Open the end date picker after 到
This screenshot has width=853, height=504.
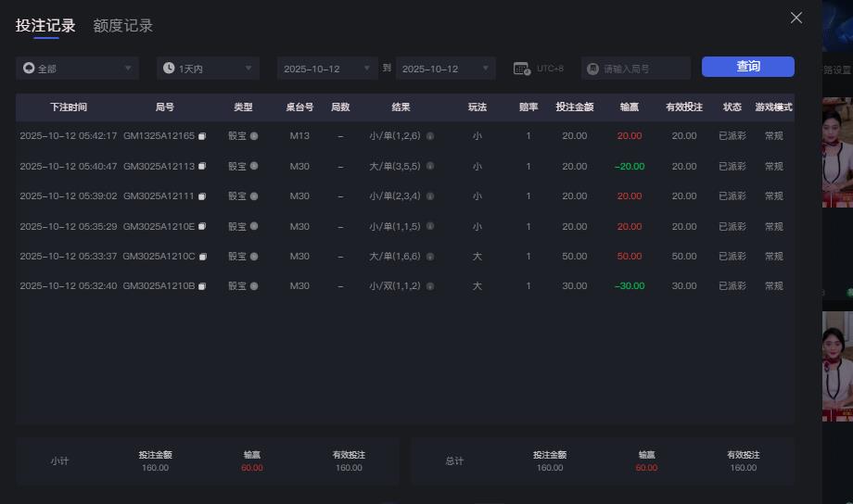coord(445,69)
